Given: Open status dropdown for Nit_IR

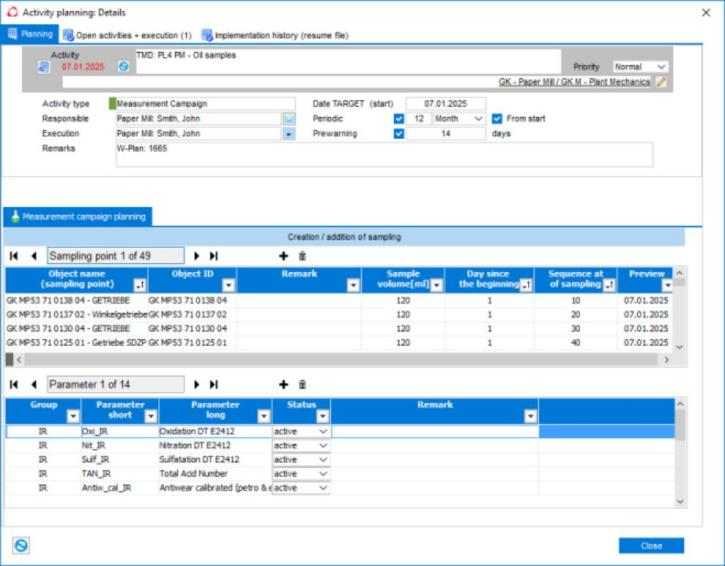Looking at the screenshot, I should (323, 446).
